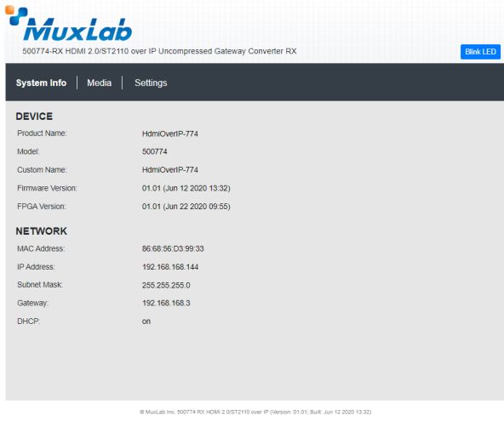Select the product title '500774-RX HDMI 2.0/ST2110' text
The image size is (504, 421).
76,51
